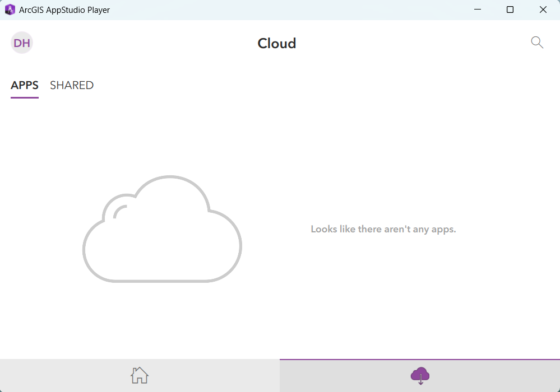This screenshot has width=560, height=392.
Task: Go to the Home tab icon
Action: coord(139,375)
